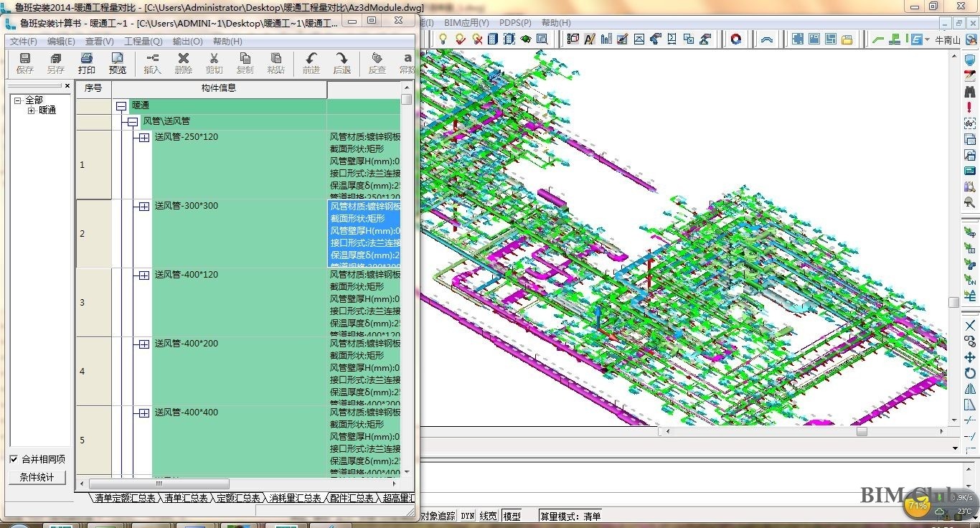The image size is (980, 528).
Task: Click the 粘贴 (Paste) toolbar icon
Action: coord(275,59)
